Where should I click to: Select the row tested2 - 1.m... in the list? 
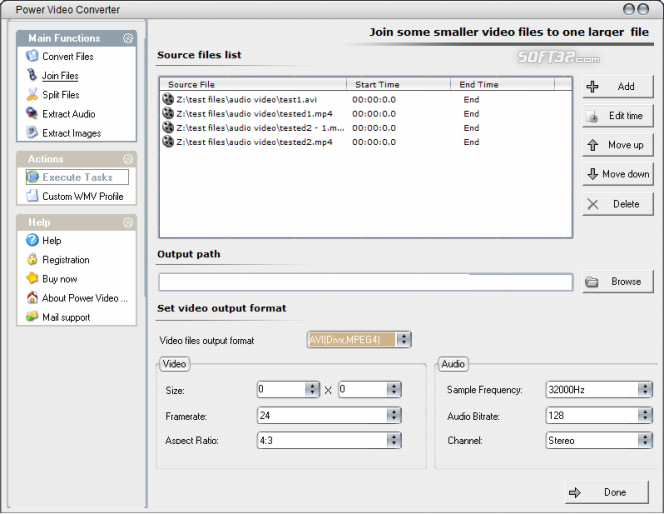[365, 128]
